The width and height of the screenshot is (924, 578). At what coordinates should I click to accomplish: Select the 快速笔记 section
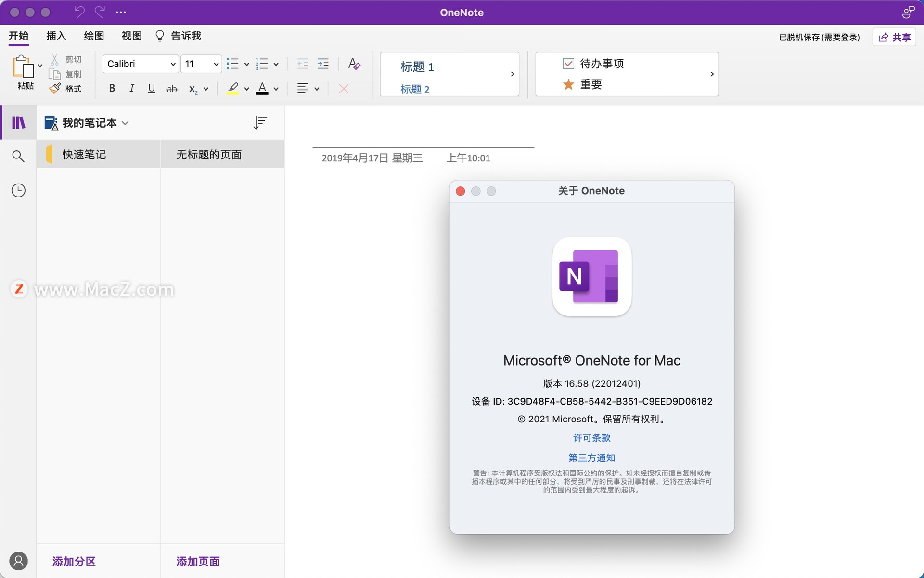pos(99,154)
